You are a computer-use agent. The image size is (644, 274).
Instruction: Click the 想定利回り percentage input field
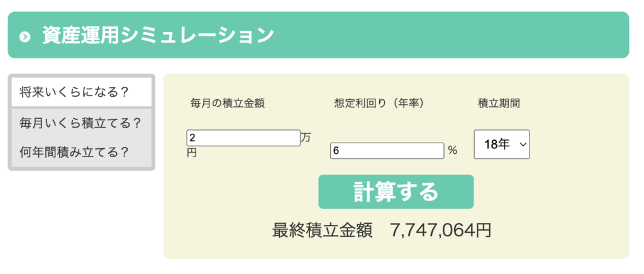[x=387, y=151]
